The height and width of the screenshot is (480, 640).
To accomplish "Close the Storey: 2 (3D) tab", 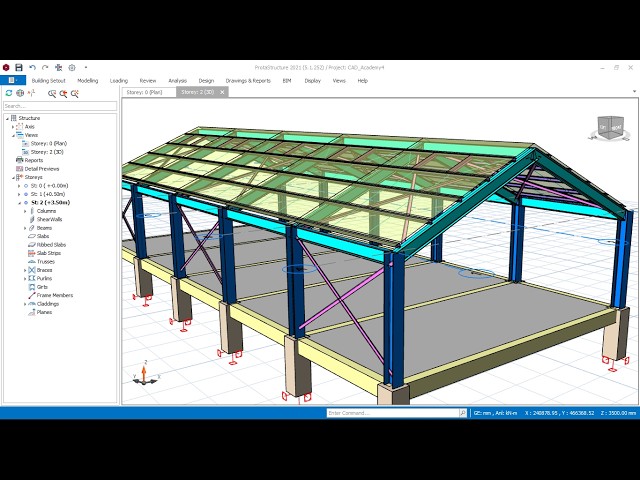I will tap(222, 92).
